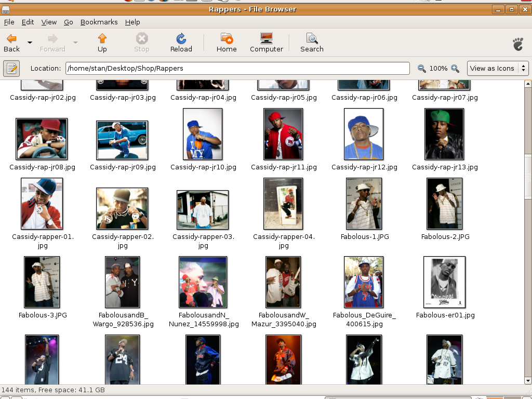The height and width of the screenshot is (399, 532).
Task: Toggle text-based location entry button
Action: click(11, 68)
